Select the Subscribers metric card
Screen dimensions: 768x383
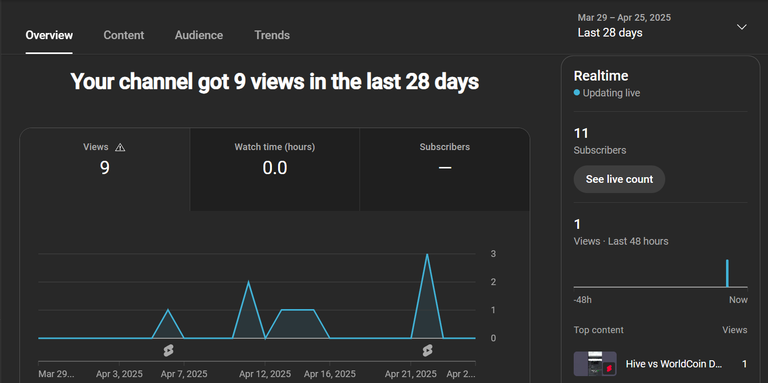[445, 169]
